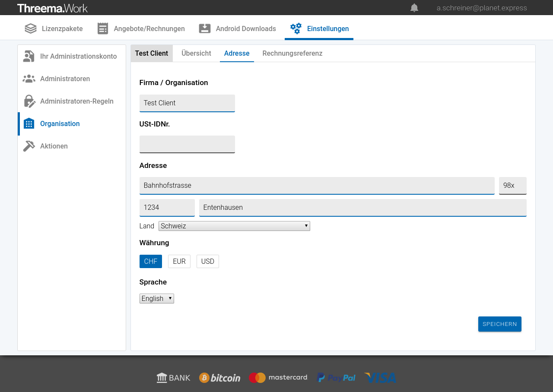Open Administratoren in the sidebar
This screenshot has width=553, height=392.
point(72,79)
